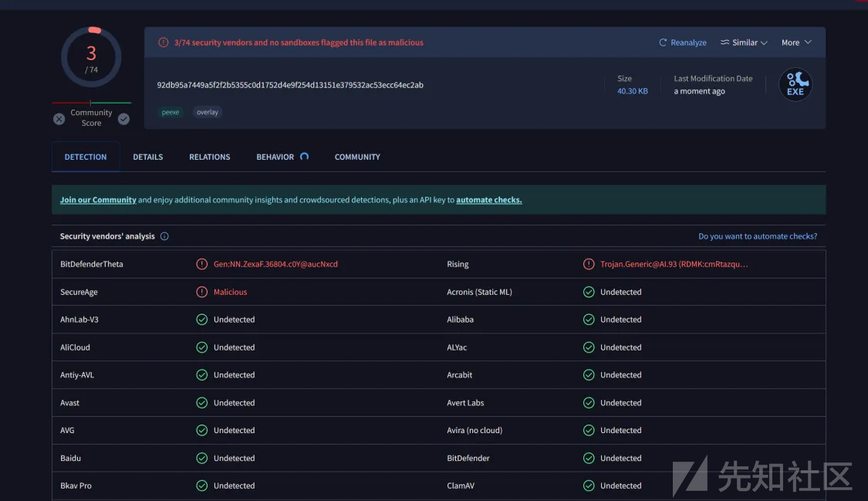Viewport: 868px width, 501px height.
Task: Click the Gen:NN.ZexaF.36804 detection name
Action: [275, 264]
